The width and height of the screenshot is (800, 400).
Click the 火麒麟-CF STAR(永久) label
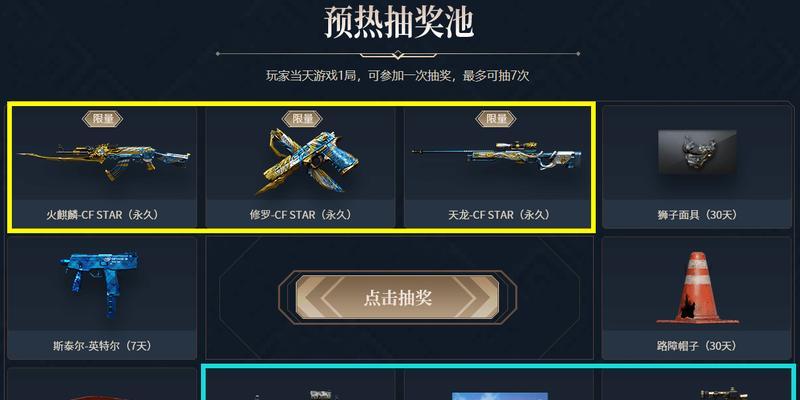(103, 215)
